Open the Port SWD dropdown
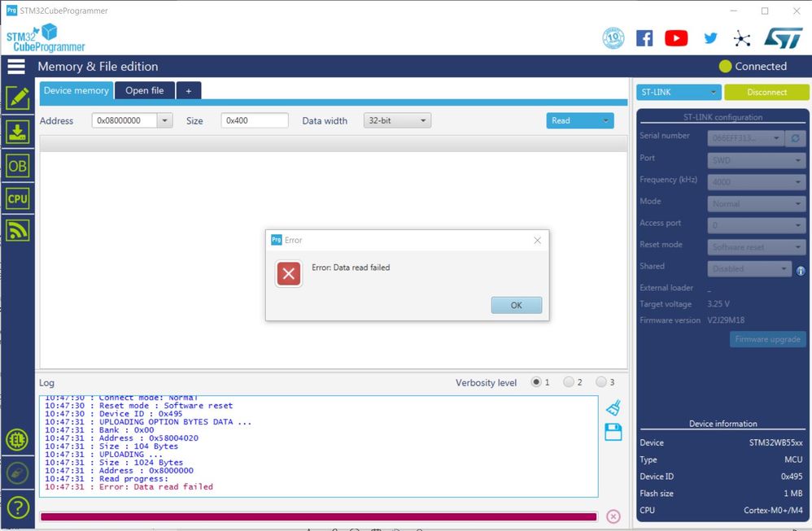Image resolution: width=812 pixels, height=531 pixels. (756, 160)
